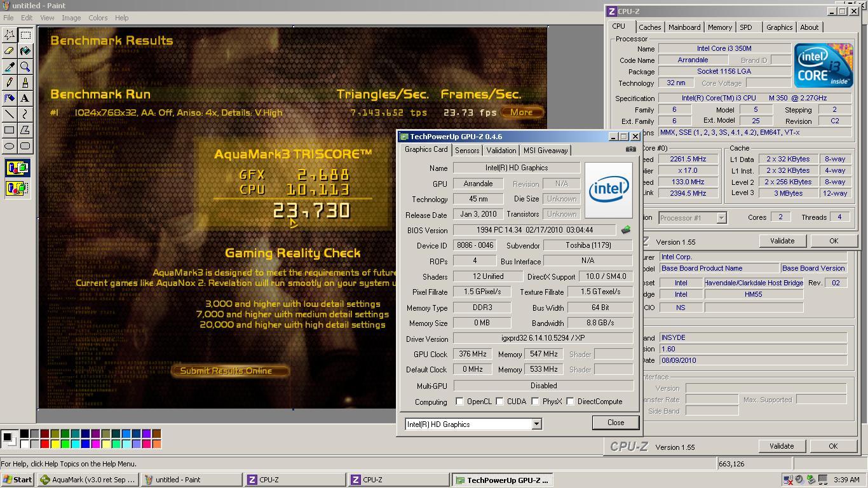Click Validate in the top CPU-Z window

click(x=782, y=241)
